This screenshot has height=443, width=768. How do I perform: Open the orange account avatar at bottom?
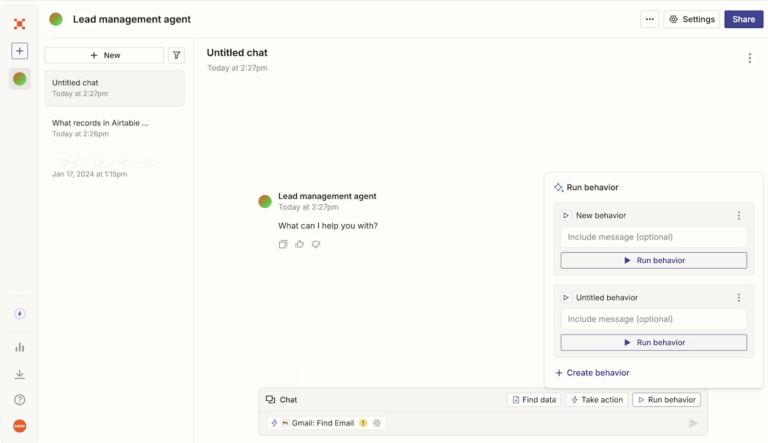coord(20,426)
